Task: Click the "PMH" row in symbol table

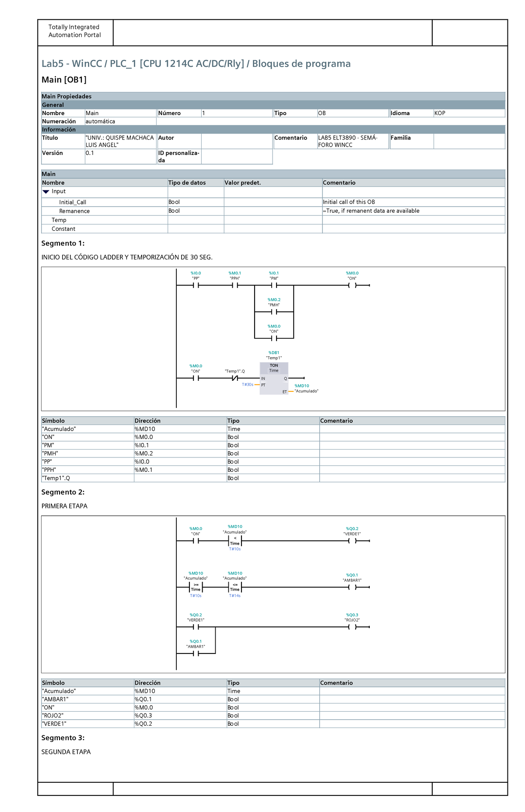Action: pyautogui.click(x=273, y=453)
